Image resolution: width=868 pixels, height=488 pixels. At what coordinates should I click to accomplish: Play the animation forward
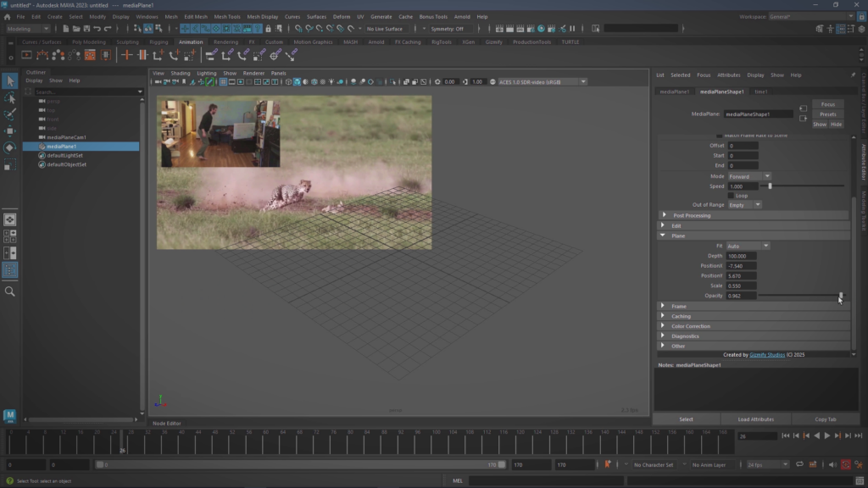[x=827, y=436]
